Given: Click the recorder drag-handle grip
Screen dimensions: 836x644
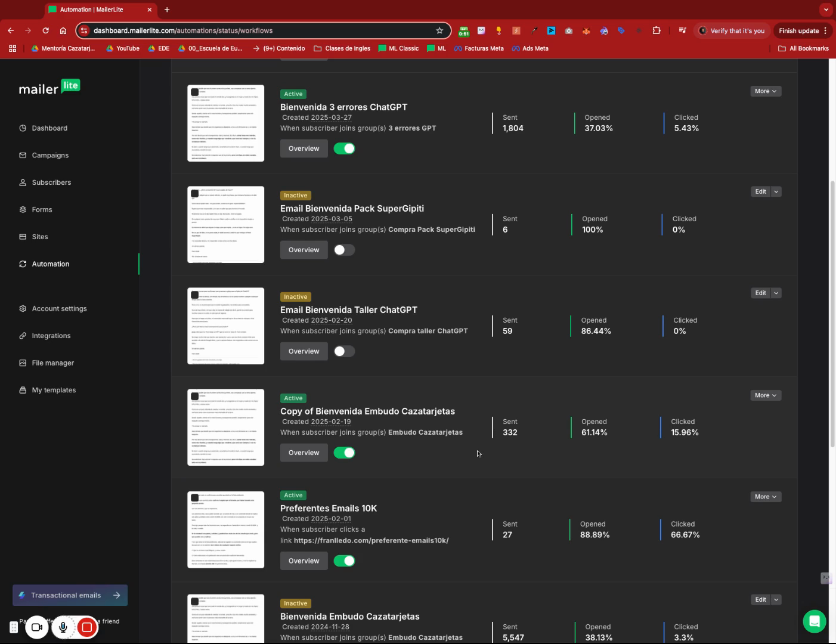Looking at the screenshot, I should (x=14, y=627).
